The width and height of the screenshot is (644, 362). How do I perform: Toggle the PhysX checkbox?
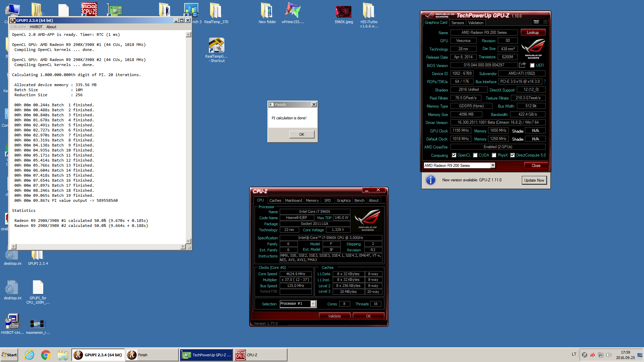tap(494, 155)
